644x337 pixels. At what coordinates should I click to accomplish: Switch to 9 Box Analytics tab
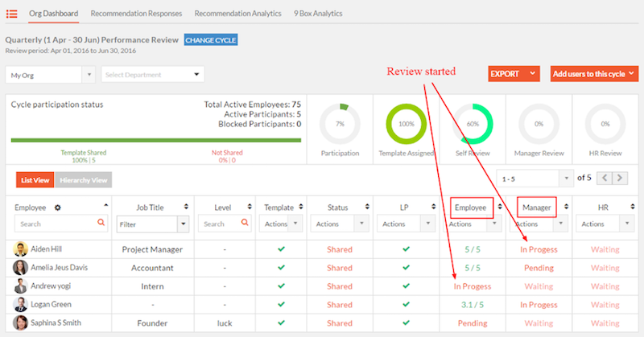tap(318, 14)
